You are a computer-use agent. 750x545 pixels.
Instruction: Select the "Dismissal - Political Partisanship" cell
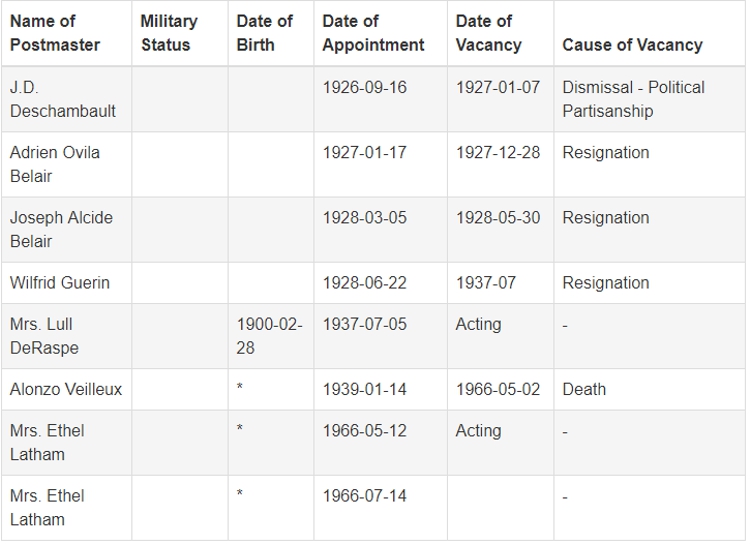pos(633,99)
